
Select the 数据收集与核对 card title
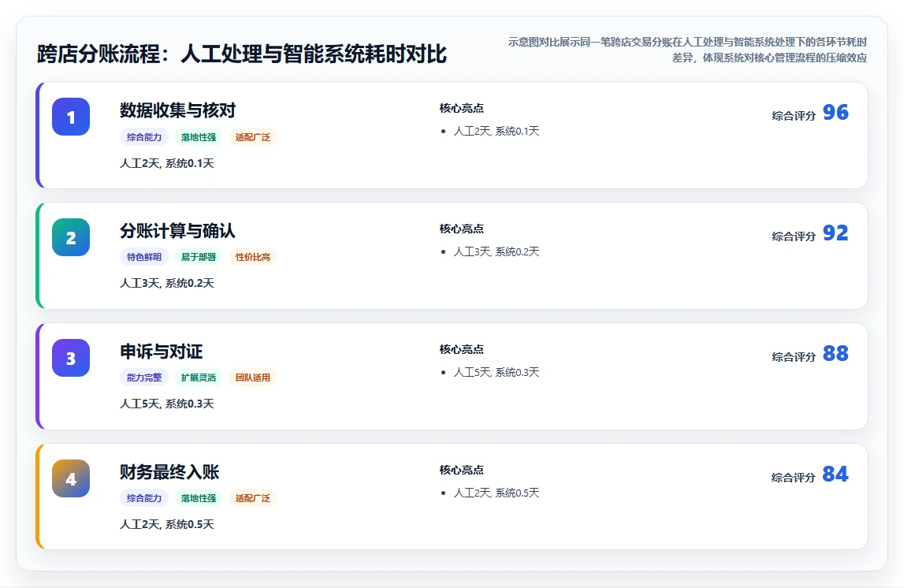pos(177,110)
